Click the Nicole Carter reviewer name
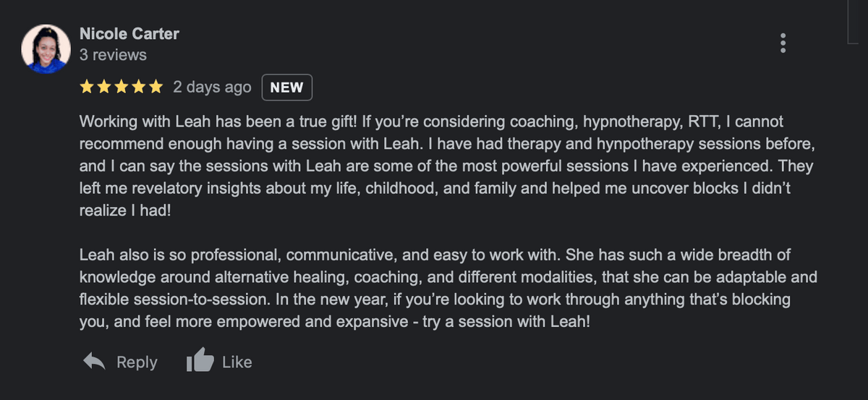The image size is (868, 400). [x=129, y=33]
